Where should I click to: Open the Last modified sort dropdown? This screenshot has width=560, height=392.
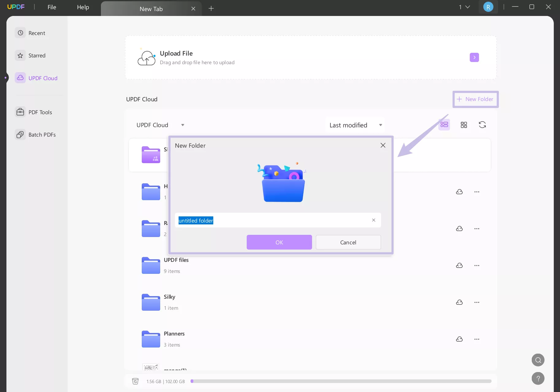(355, 125)
